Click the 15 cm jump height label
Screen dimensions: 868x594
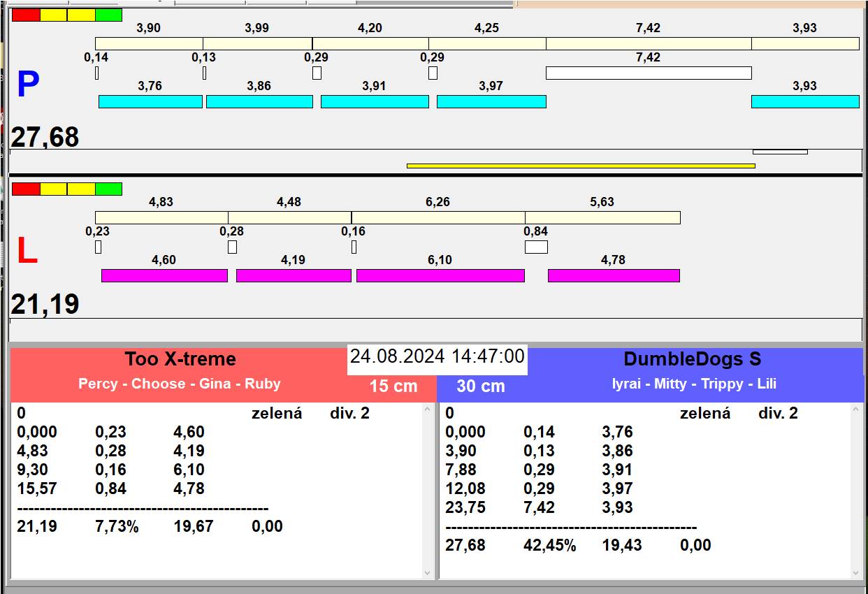pos(393,386)
